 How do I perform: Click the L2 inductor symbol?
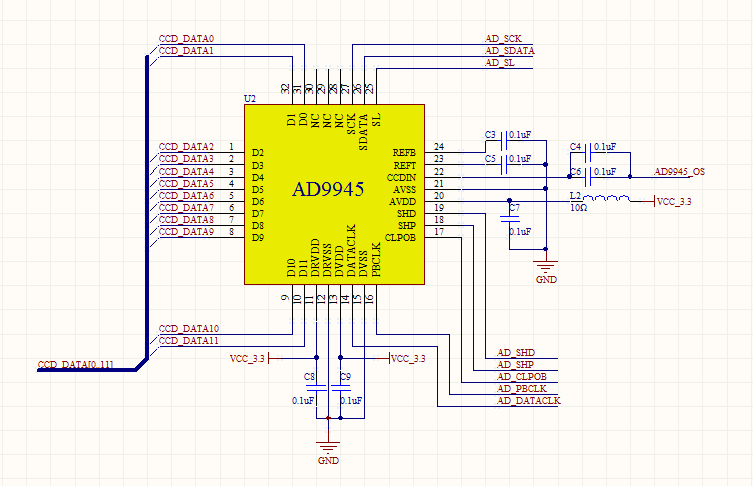pos(607,202)
